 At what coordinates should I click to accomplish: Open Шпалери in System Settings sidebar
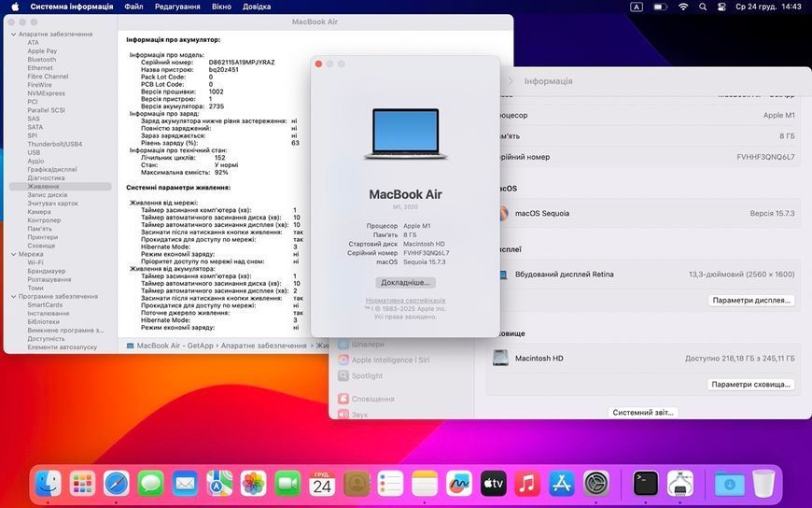coord(360,345)
